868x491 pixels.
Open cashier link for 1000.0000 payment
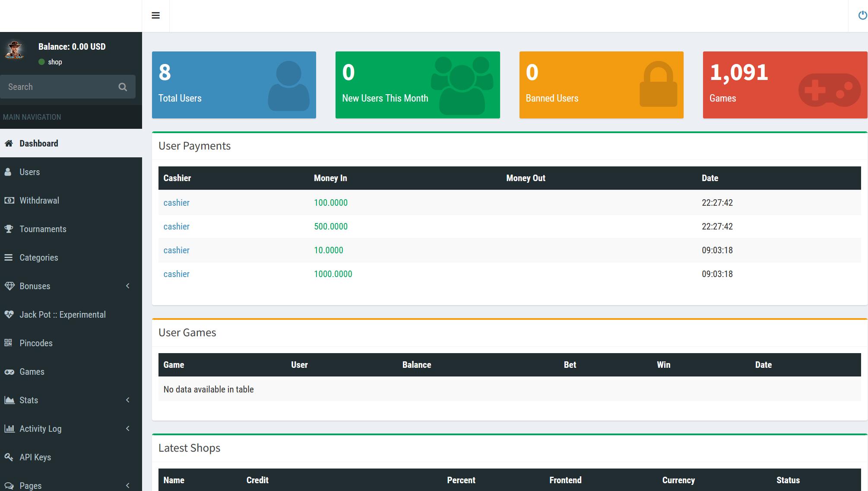pyautogui.click(x=176, y=274)
